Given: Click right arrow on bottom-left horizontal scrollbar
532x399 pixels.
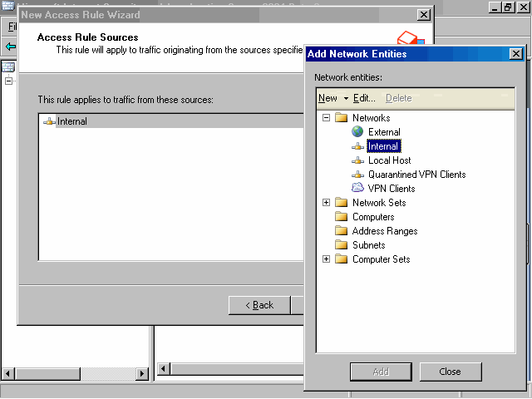Looking at the screenshot, I should [x=142, y=374].
